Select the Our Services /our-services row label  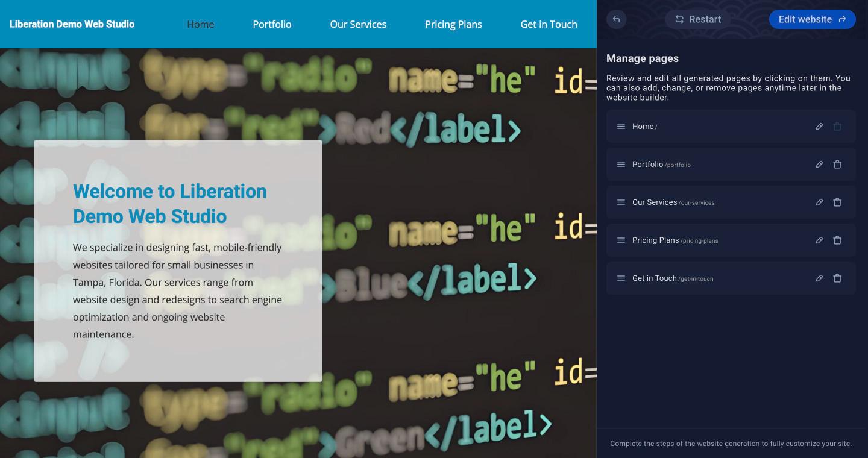[673, 202]
